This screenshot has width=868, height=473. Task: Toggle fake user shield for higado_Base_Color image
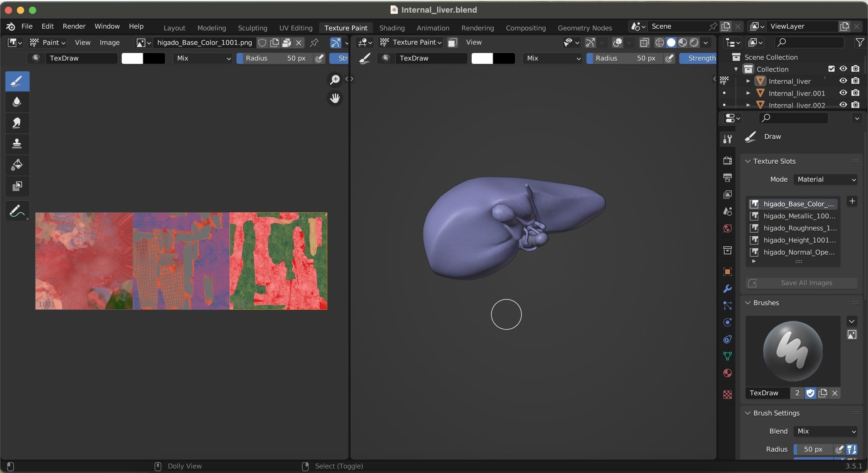[262, 42]
